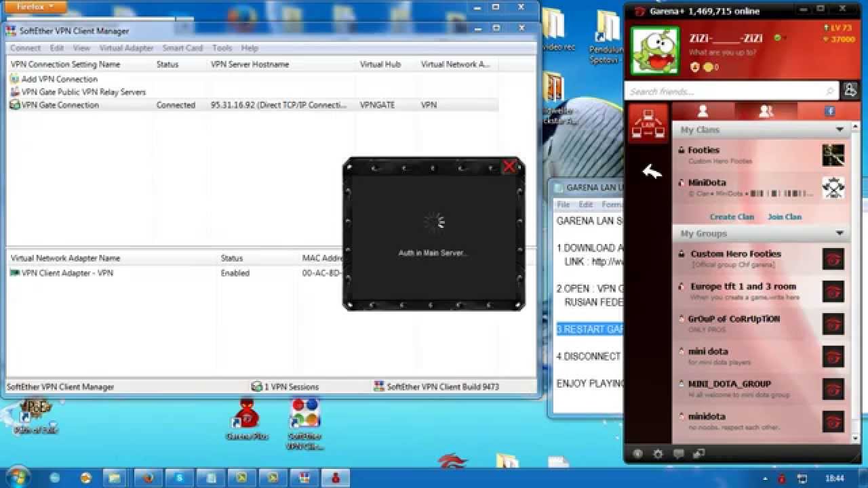
Task: Click the gold coin icon under username
Action: pyautogui.click(x=708, y=67)
